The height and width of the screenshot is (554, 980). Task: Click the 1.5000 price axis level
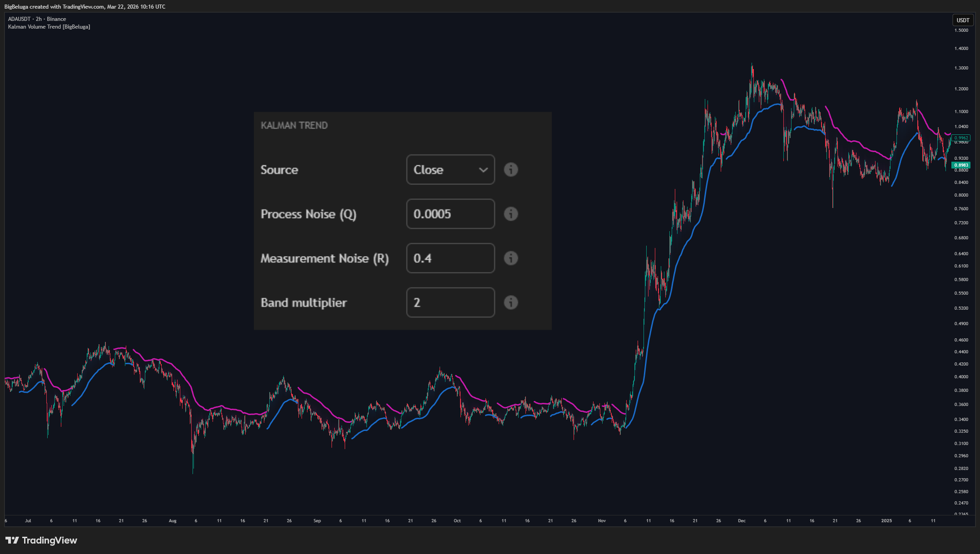[961, 30]
